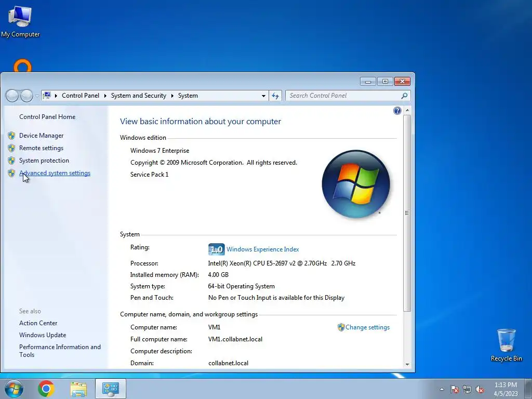Open Remote settings link
This screenshot has height=399, width=532.
coord(41,148)
